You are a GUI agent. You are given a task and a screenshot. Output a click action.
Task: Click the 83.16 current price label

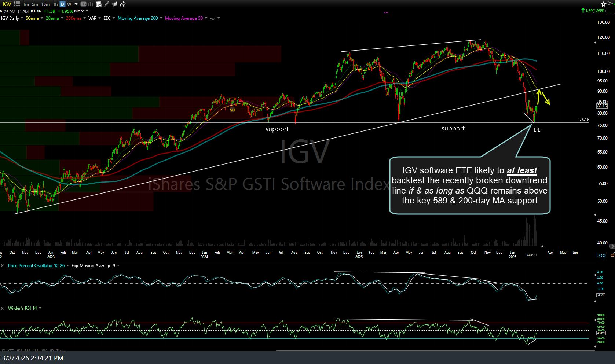602,106
